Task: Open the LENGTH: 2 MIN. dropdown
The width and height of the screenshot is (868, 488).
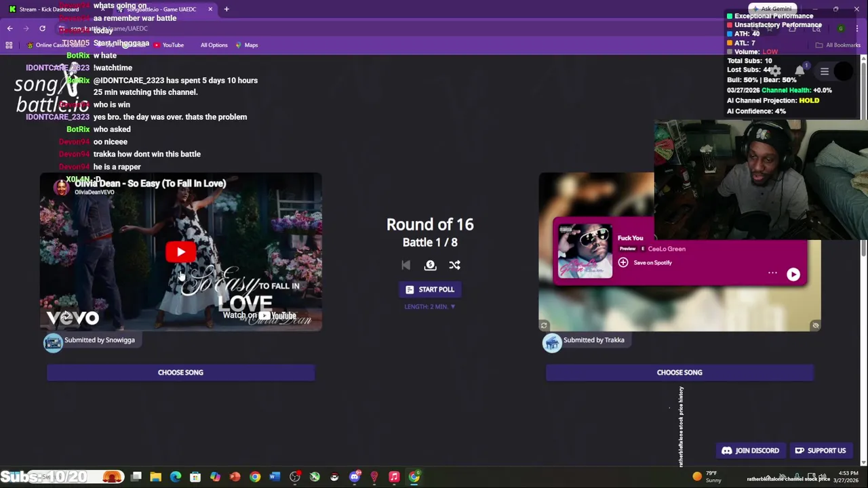Action: tap(430, 306)
